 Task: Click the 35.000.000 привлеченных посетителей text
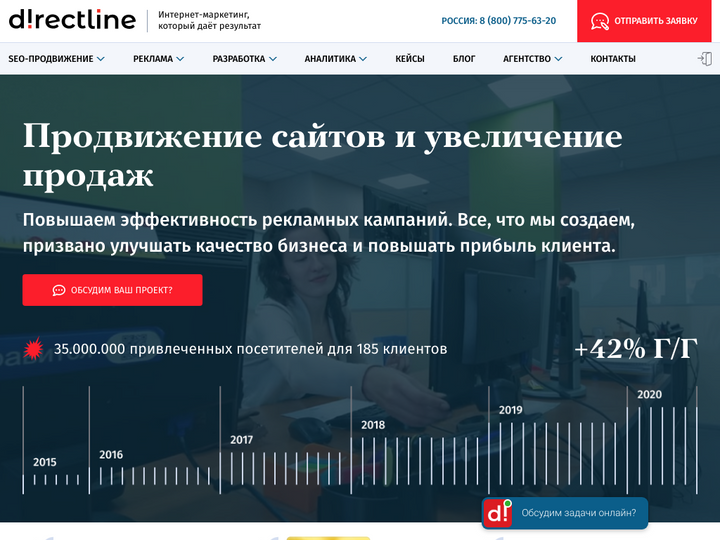click(x=251, y=349)
